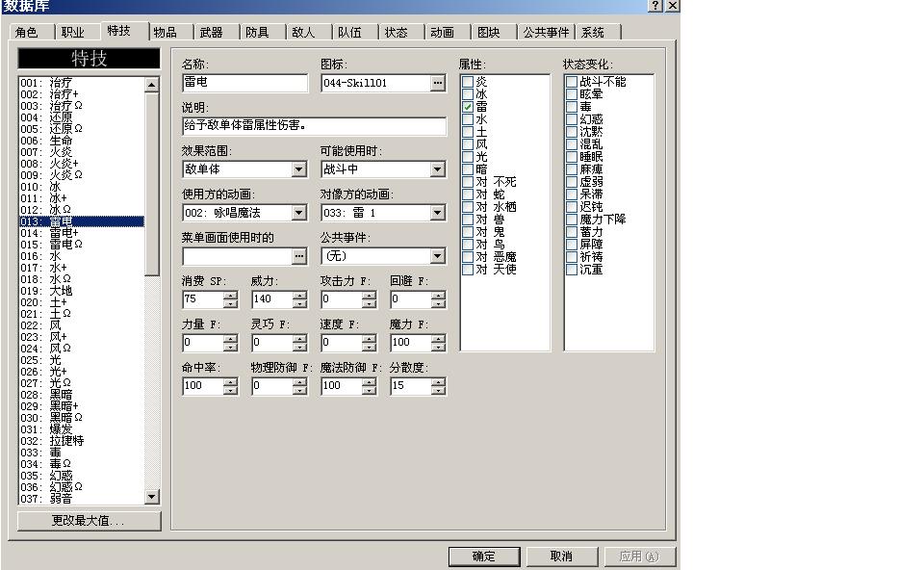This screenshot has width=924, height=570.
Task: Increase the 命中率 value with up arrow
Action: point(230,382)
